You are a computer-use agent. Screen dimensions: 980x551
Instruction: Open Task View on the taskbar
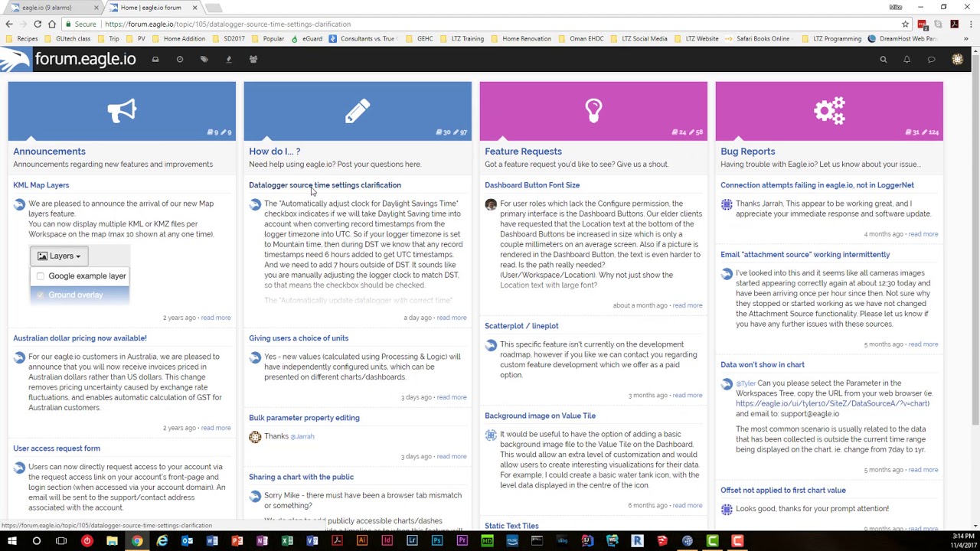(x=61, y=541)
